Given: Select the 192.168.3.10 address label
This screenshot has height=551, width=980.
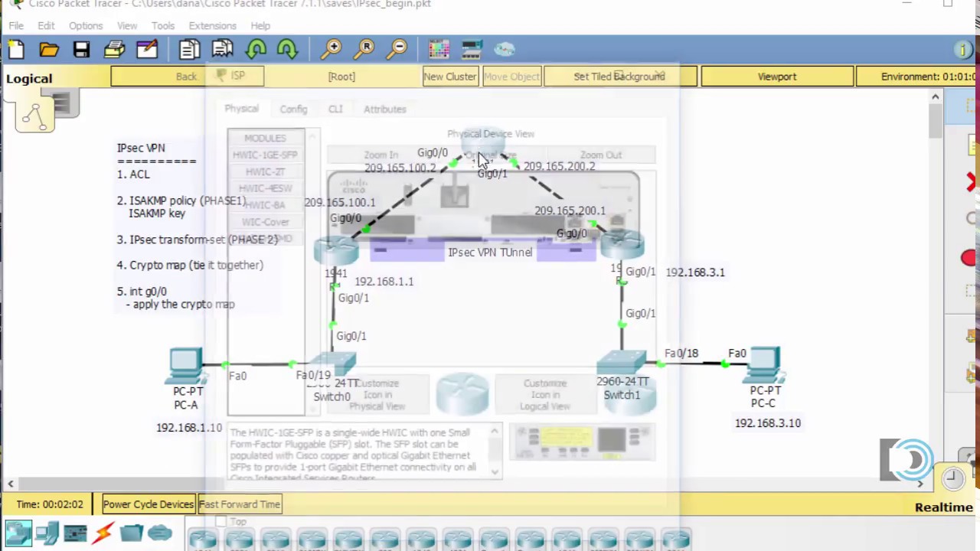Looking at the screenshot, I should point(768,423).
